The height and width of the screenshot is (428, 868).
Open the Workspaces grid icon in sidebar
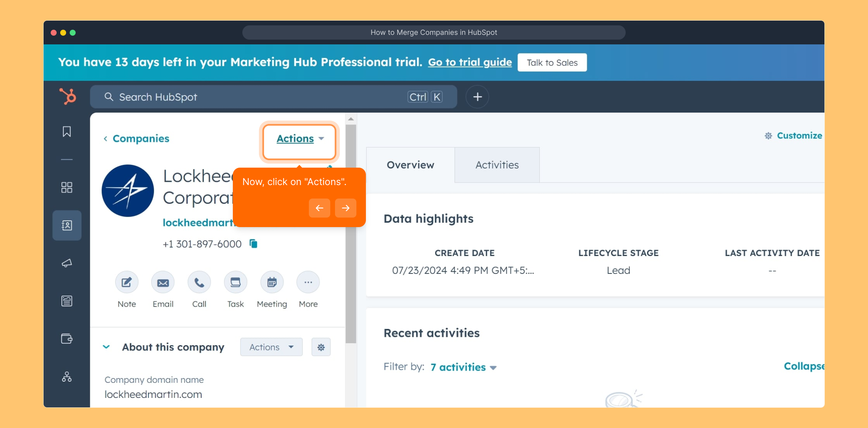67,187
